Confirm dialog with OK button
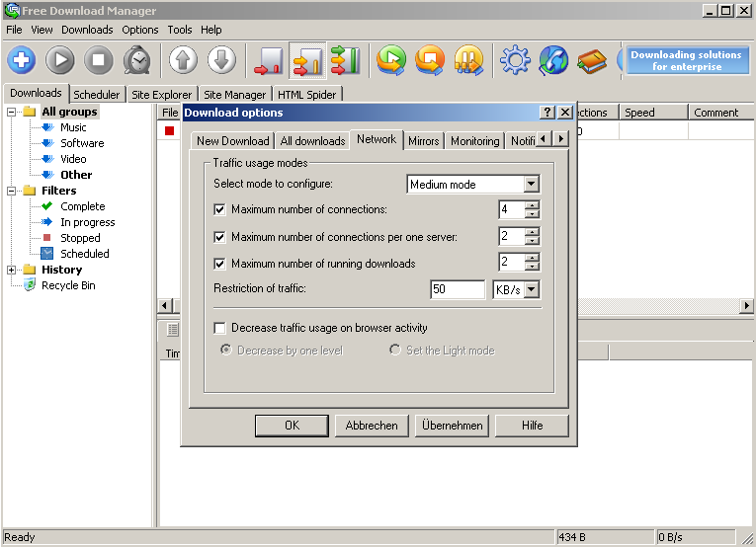The width and height of the screenshot is (756, 547). (x=292, y=426)
